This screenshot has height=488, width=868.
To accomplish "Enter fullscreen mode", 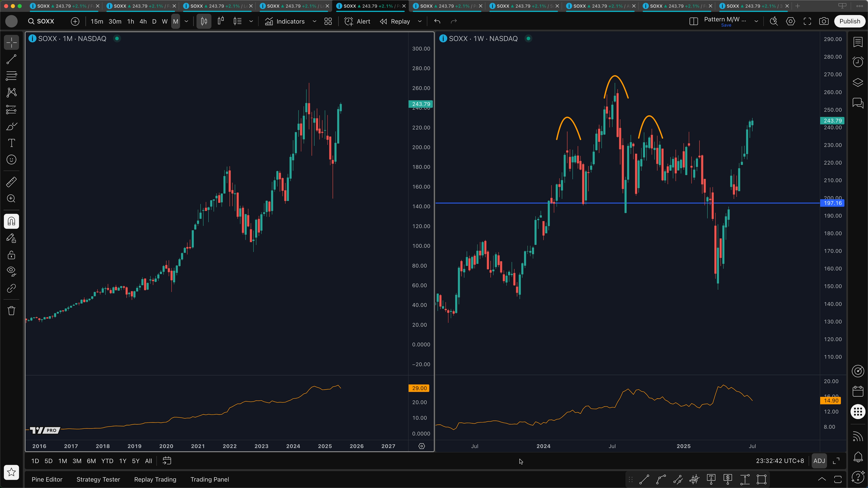I will [807, 21].
